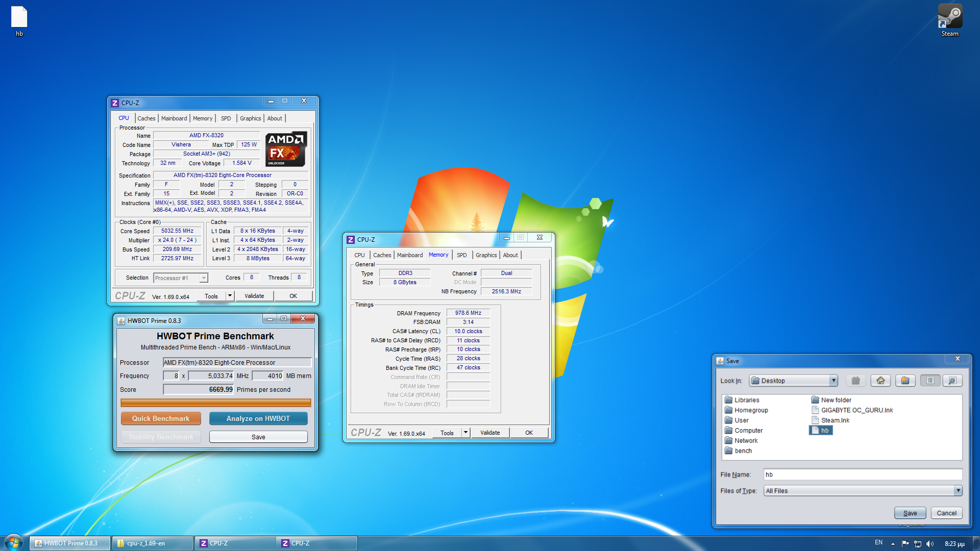The width and height of the screenshot is (980, 551).
Task: Click the network icon in system tray
Action: tap(918, 543)
